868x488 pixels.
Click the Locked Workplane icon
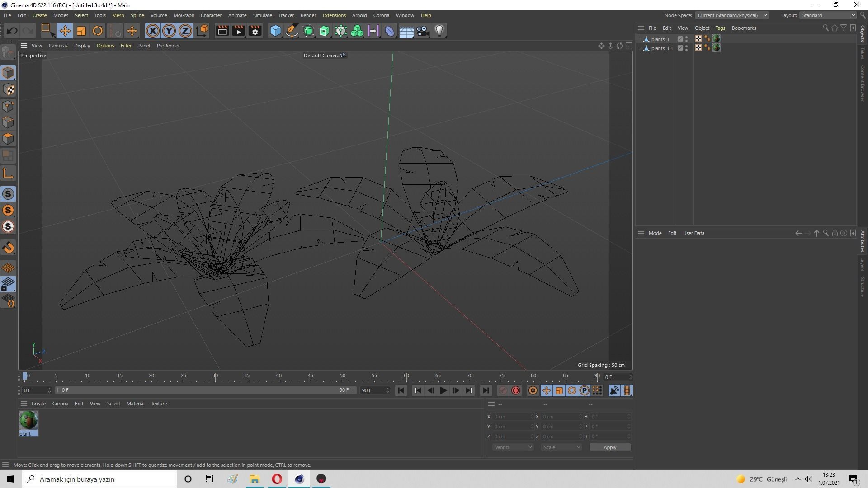[8, 284]
